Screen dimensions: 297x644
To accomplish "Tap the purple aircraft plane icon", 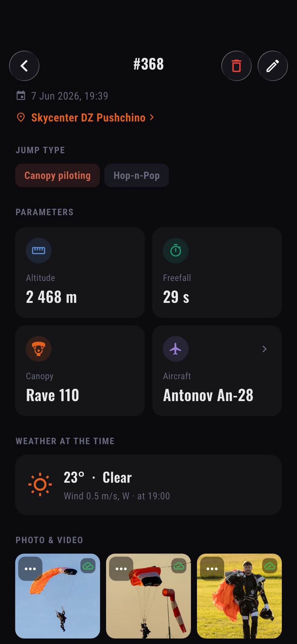I will [175, 349].
